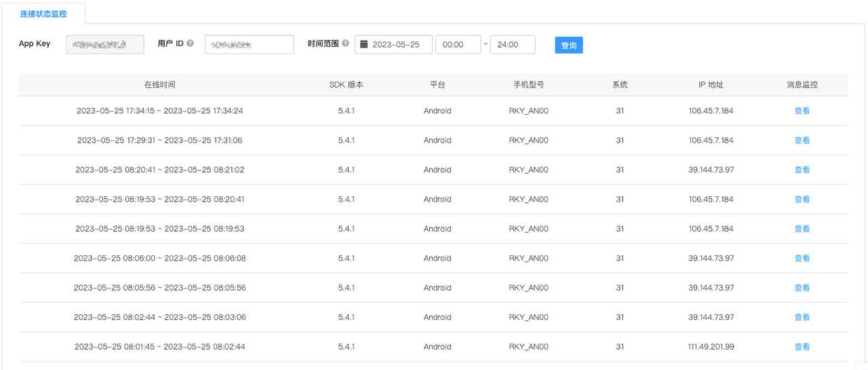Open the calendar icon in date picker
This screenshot has height=370, width=868.
[364, 44]
